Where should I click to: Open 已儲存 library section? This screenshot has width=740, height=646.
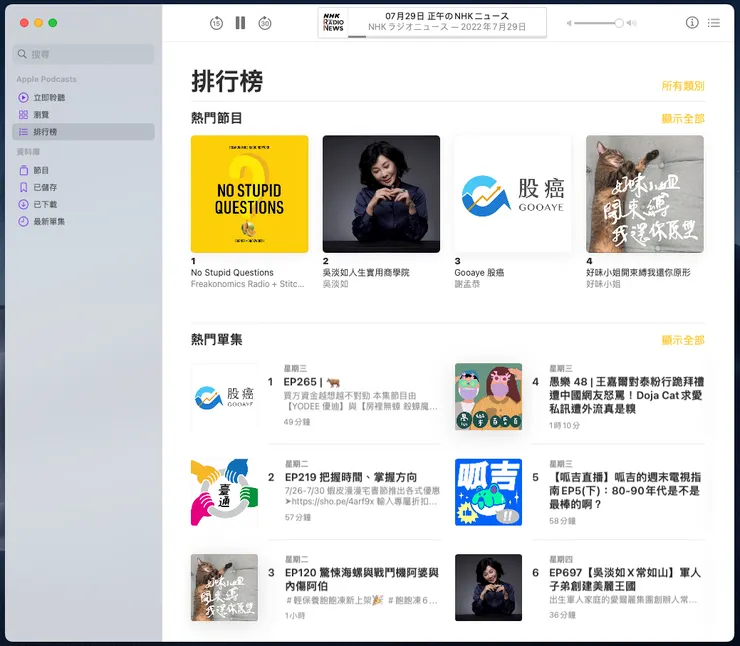pyautogui.click(x=84, y=187)
